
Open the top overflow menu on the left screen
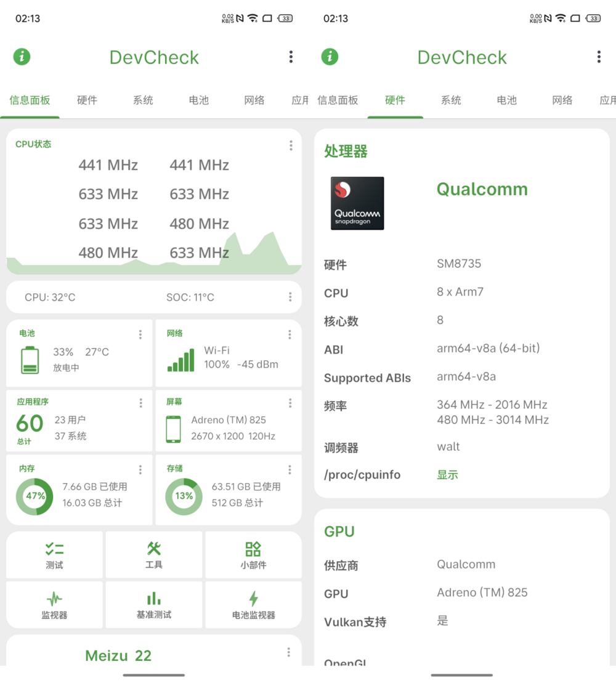[291, 57]
